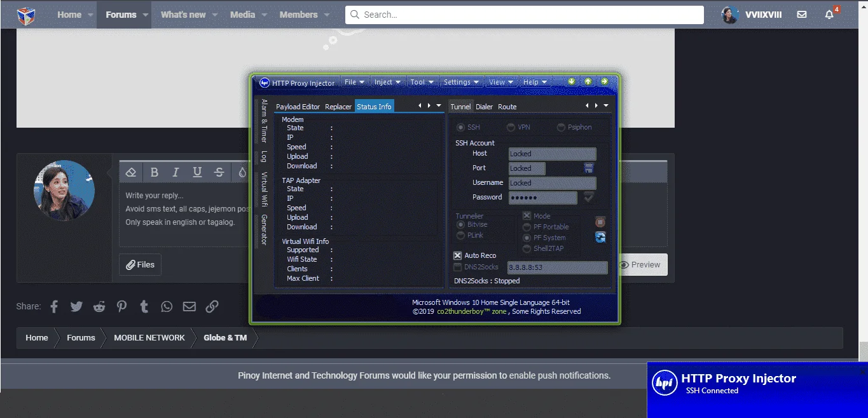The image size is (868, 418).
Task: Toggle Strikethrough formatting in reply editor
Action: pos(219,172)
